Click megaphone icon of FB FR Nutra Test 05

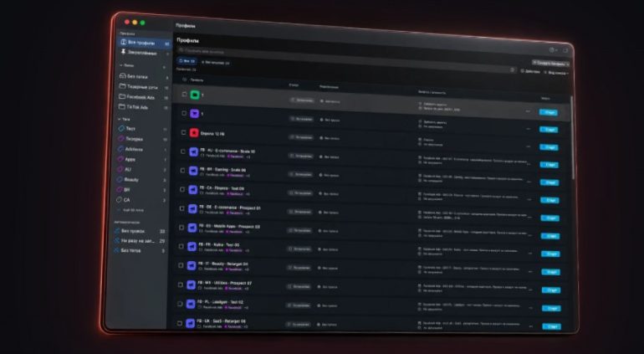click(x=192, y=247)
